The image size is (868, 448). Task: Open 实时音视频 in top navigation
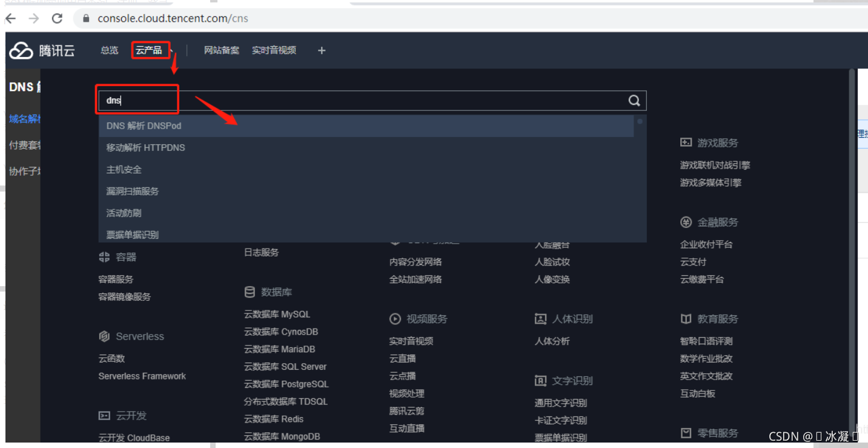274,50
